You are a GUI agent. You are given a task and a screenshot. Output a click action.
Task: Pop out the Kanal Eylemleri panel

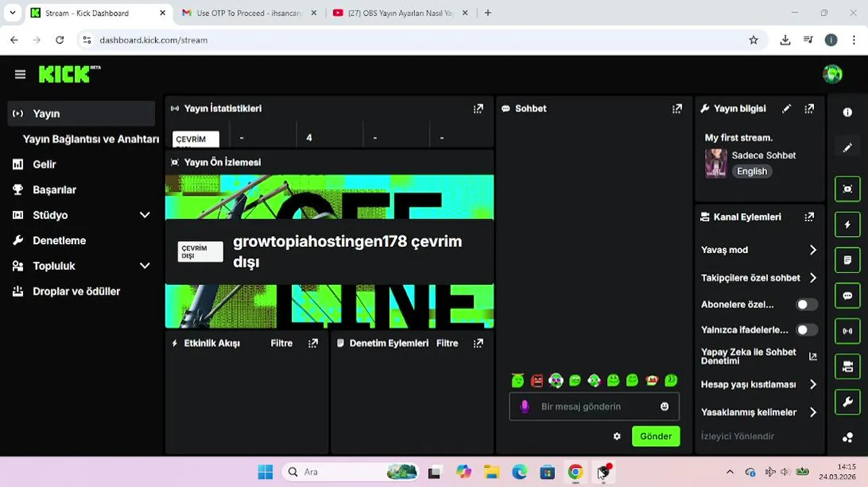tap(809, 216)
